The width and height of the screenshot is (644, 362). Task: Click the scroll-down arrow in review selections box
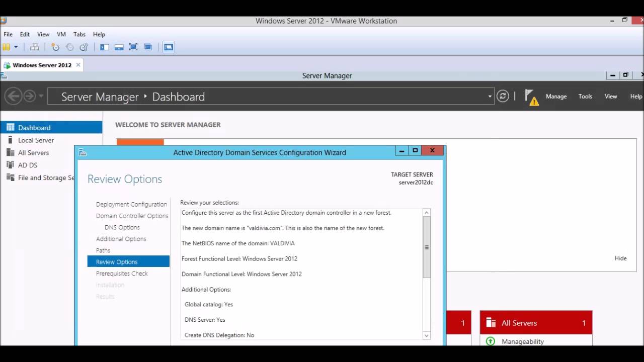tap(427, 335)
